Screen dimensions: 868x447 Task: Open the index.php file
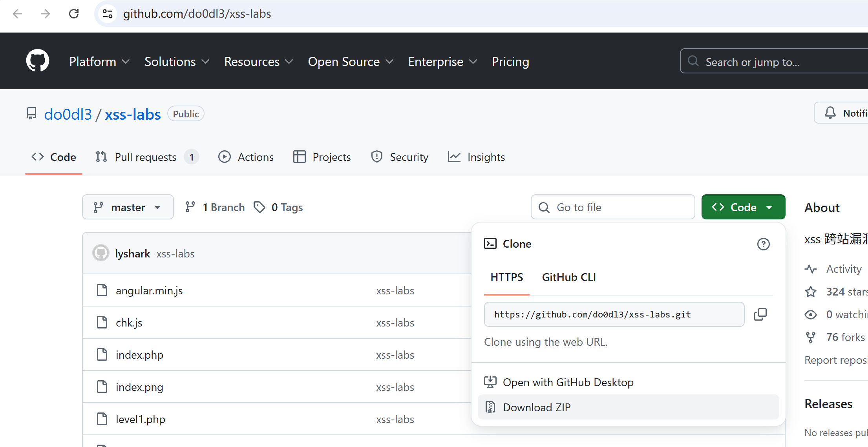pyautogui.click(x=139, y=355)
